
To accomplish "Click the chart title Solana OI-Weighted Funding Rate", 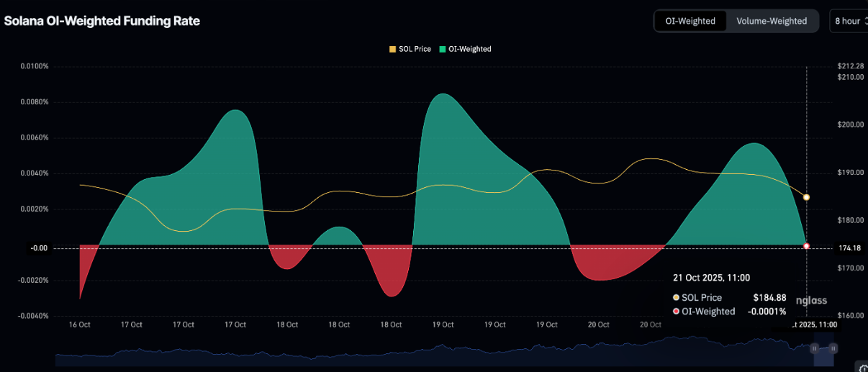I will click(102, 21).
